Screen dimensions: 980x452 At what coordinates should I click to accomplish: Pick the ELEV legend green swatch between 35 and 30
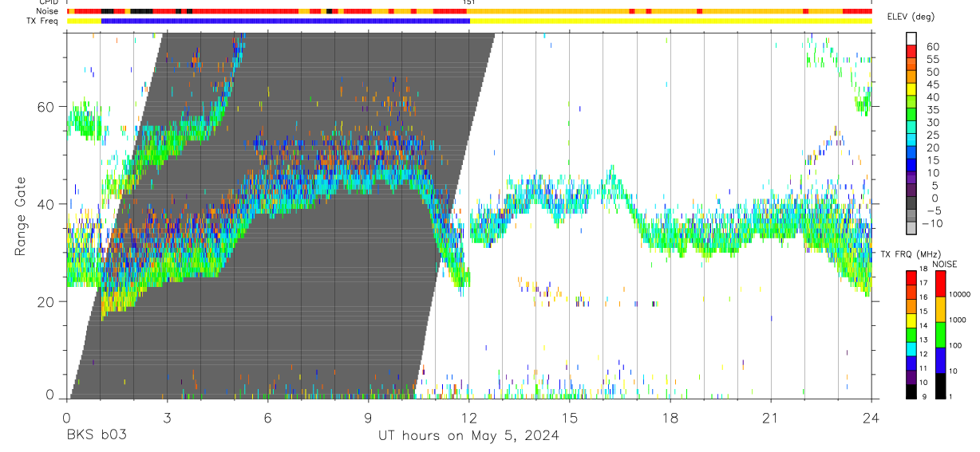pos(911,114)
